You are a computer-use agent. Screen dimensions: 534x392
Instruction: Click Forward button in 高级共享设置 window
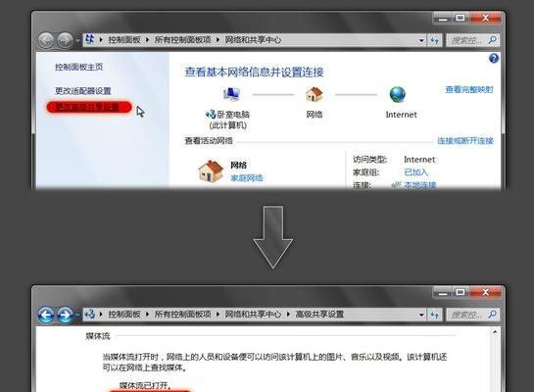pyautogui.click(x=65, y=315)
